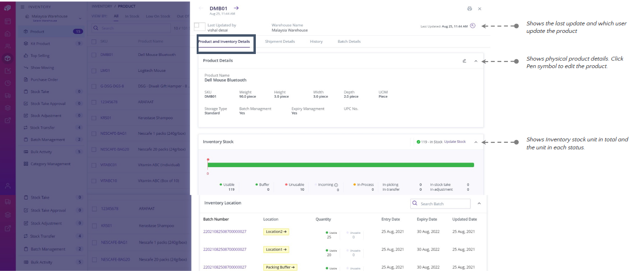The width and height of the screenshot is (644, 271).
Task: Click the Quantity column header
Action: 323,219
